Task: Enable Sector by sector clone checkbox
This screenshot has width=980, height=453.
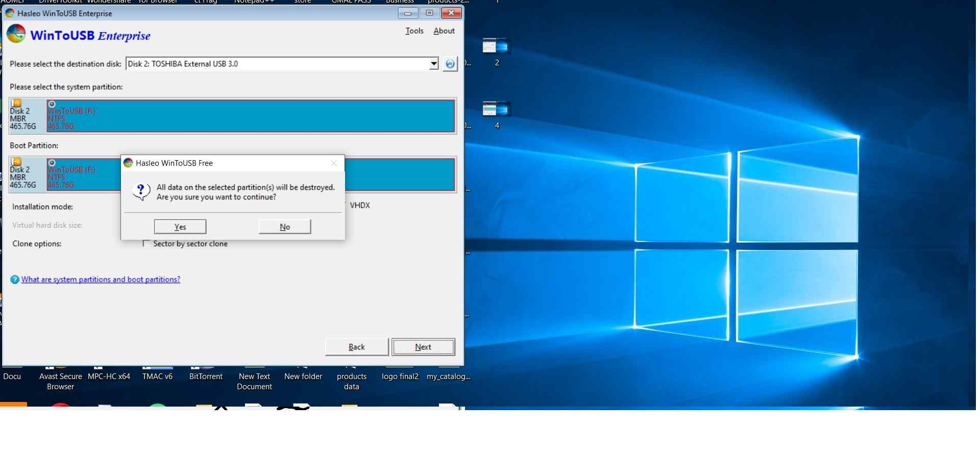Action: click(146, 244)
